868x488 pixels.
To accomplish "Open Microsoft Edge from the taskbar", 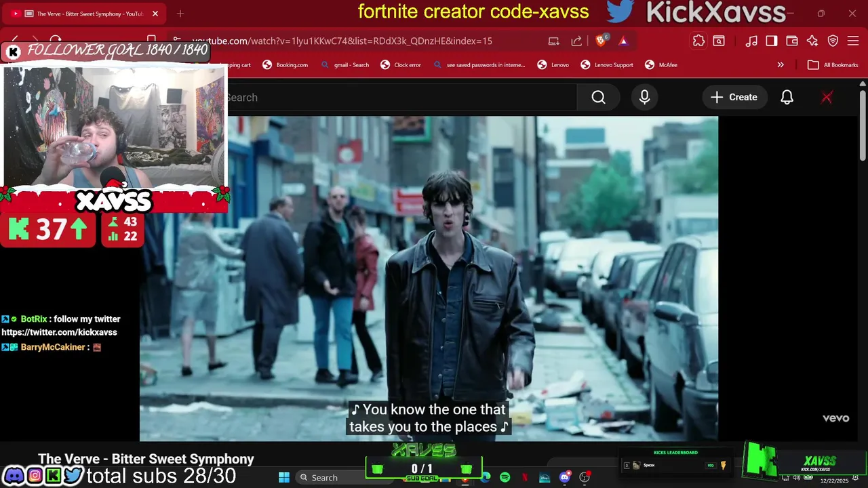I will click(486, 477).
